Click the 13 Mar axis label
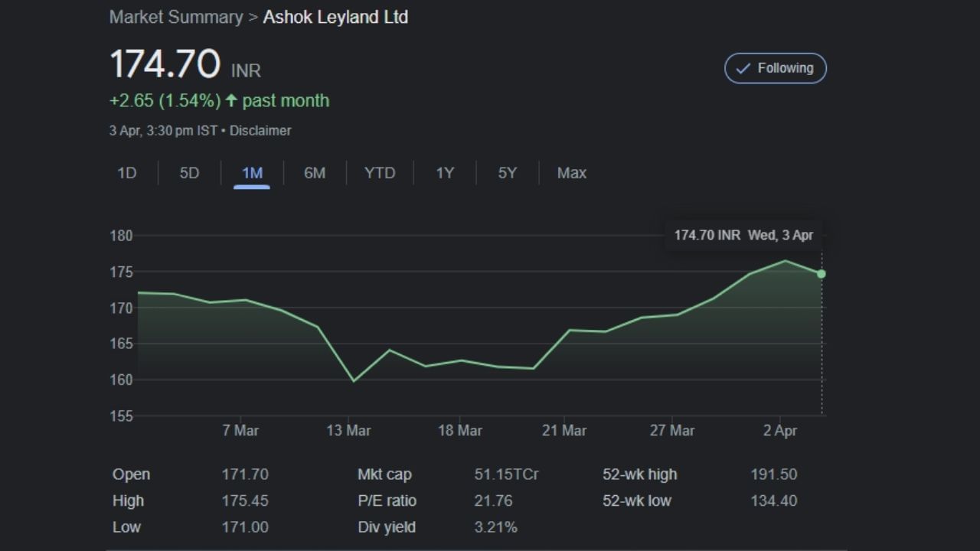980x551 pixels. (x=348, y=431)
